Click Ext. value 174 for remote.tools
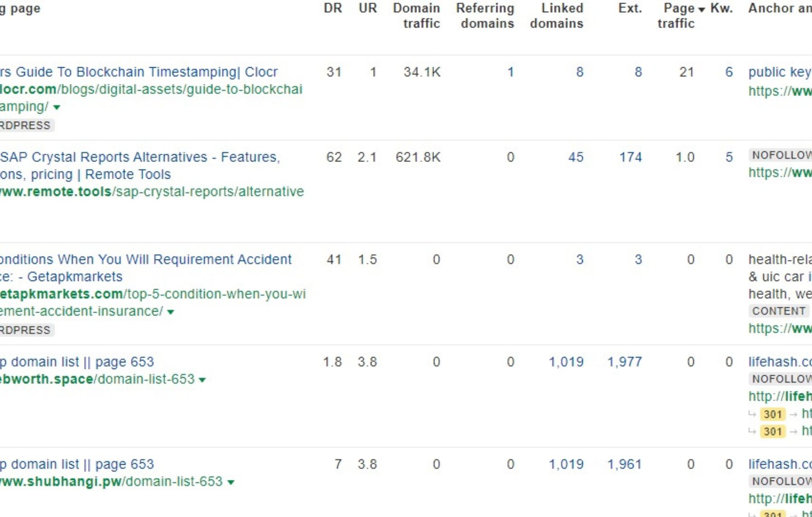 click(631, 157)
